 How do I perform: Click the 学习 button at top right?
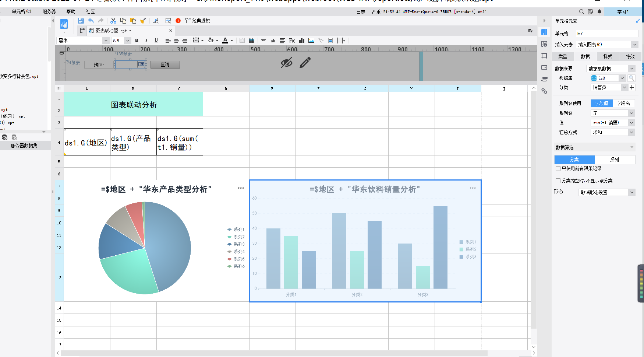tap(623, 12)
